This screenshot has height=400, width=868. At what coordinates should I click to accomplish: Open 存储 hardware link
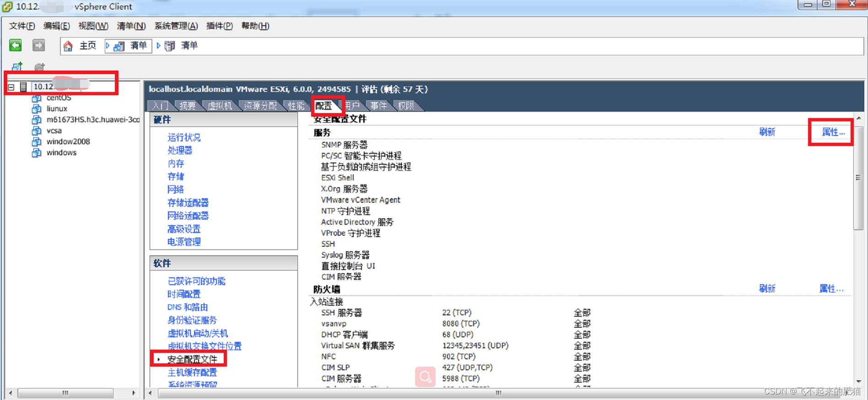point(176,177)
